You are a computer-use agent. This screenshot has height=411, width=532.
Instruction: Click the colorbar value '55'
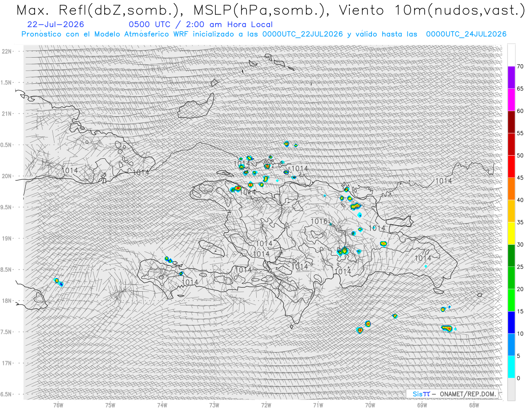(520, 133)
